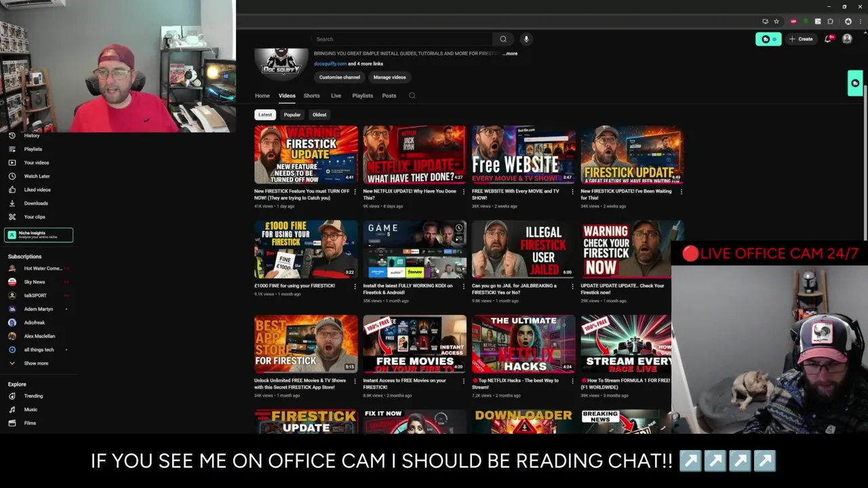Open the £1000 FINE for using your FIRESTICK title
The height and width of the screenshot is (488, 868).
(294, 286)
